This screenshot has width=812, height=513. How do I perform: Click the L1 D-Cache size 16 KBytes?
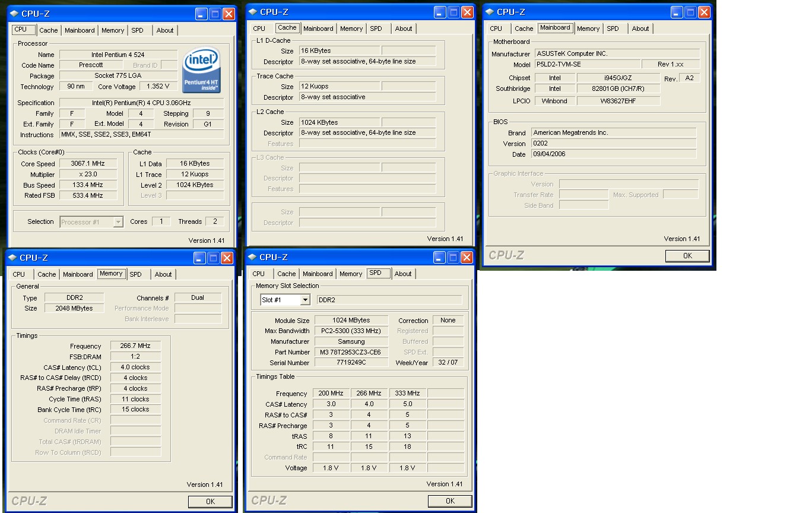pos(340,50)
